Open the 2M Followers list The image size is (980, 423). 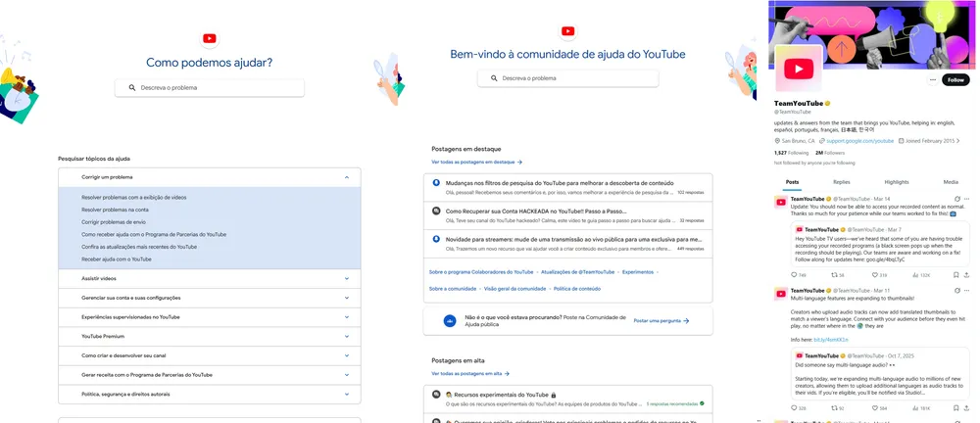[829, 153]
